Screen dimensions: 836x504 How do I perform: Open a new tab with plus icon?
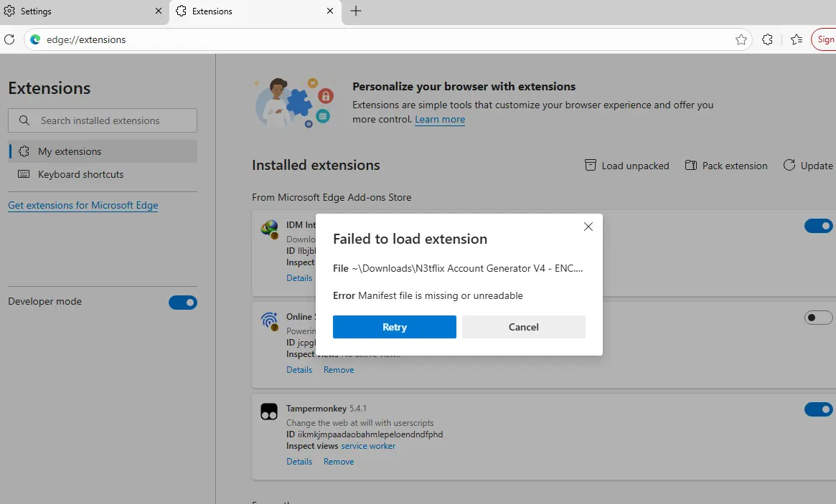pyautogui.click(x=356, y=11)
